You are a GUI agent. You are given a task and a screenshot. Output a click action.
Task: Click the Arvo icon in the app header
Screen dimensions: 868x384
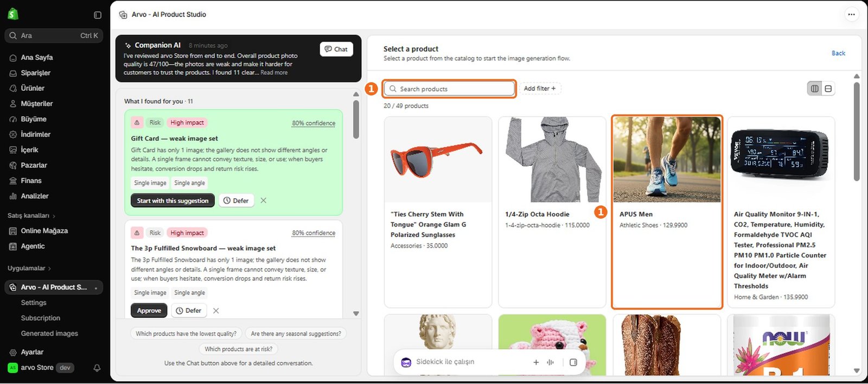coord(123,15)
